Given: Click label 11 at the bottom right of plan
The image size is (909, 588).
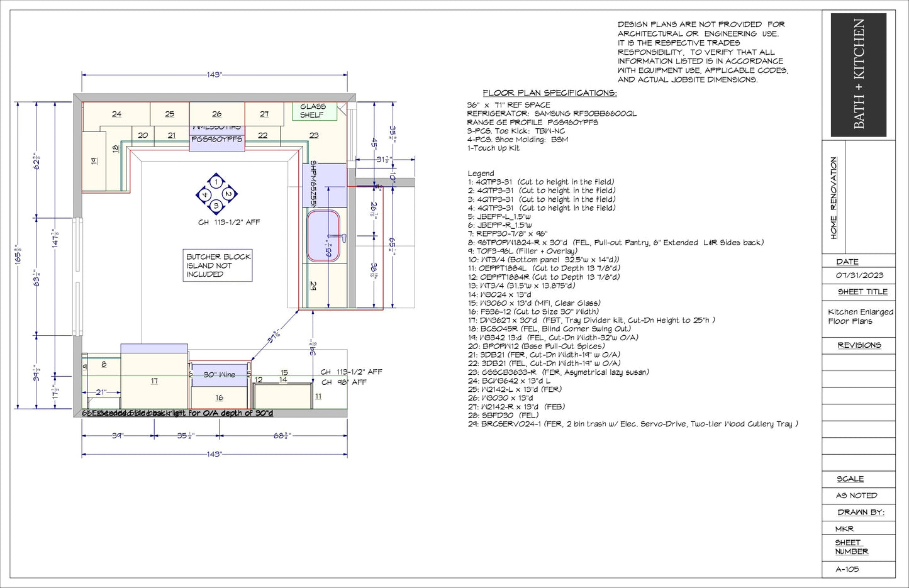Looking at the screenshot, I should click(318, 396).
